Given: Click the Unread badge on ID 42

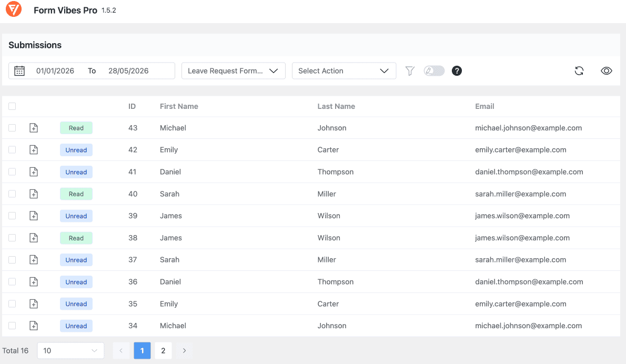Looking at the screenshot, I should pos(76,150).
